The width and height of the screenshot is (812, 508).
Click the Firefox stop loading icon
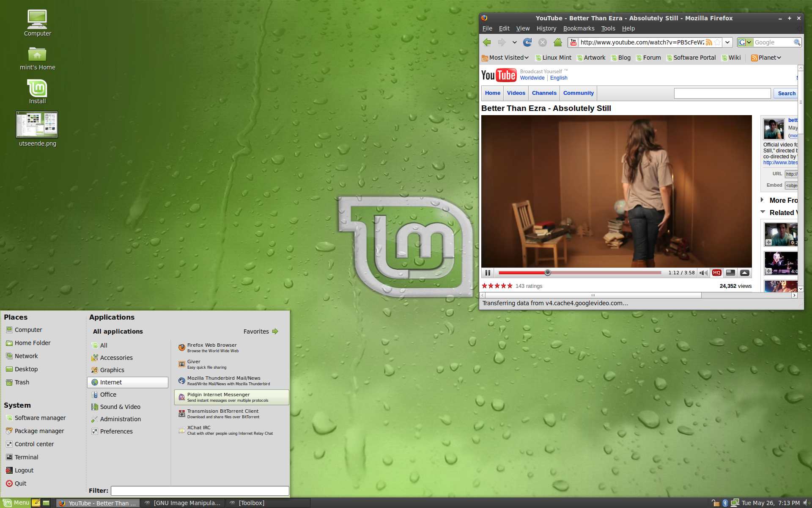(x=543, y=42)
